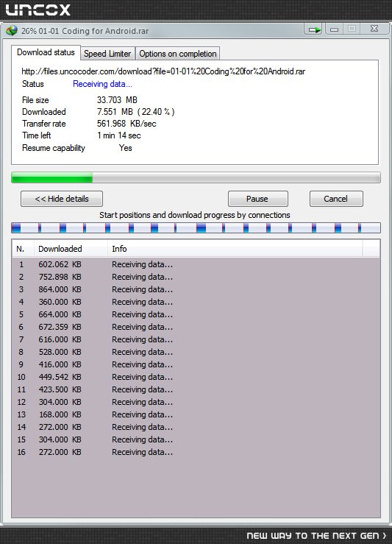Screen dimensions: 392x544
Task: Open the Options on completion tab
Action: tap(178, 54)
